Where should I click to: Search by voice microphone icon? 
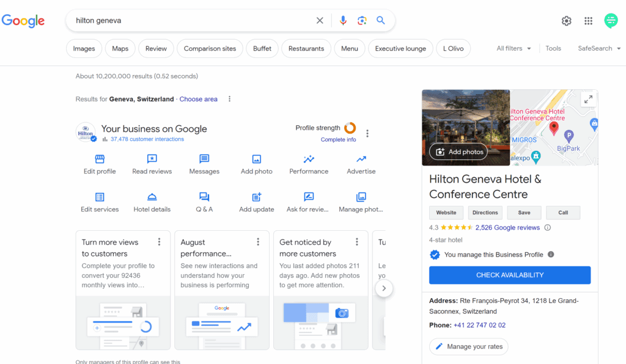pos(343,21)
